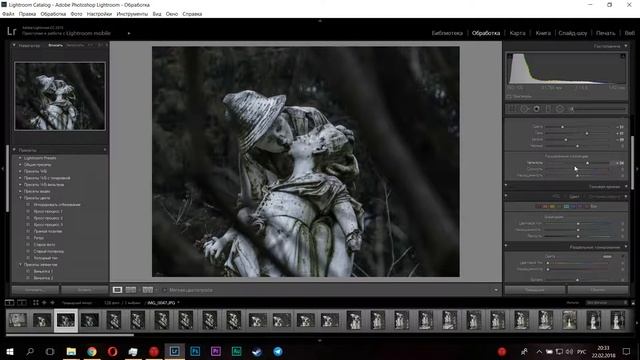640x360 pixels.
Task: Collapse the Navigator panel
Action: pos(14,45)
